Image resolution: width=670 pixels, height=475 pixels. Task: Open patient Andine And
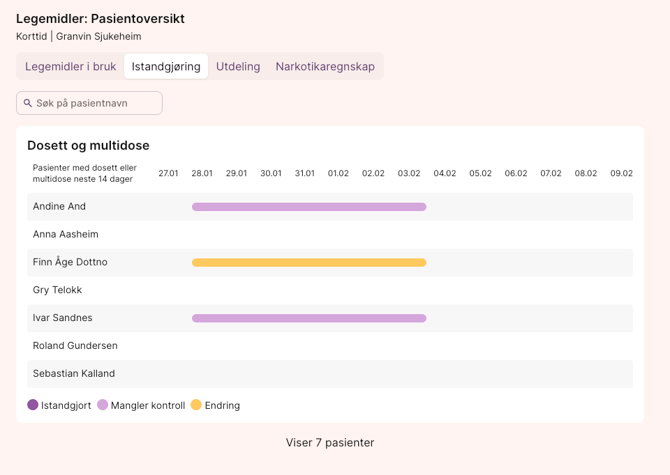pos(59,207)
